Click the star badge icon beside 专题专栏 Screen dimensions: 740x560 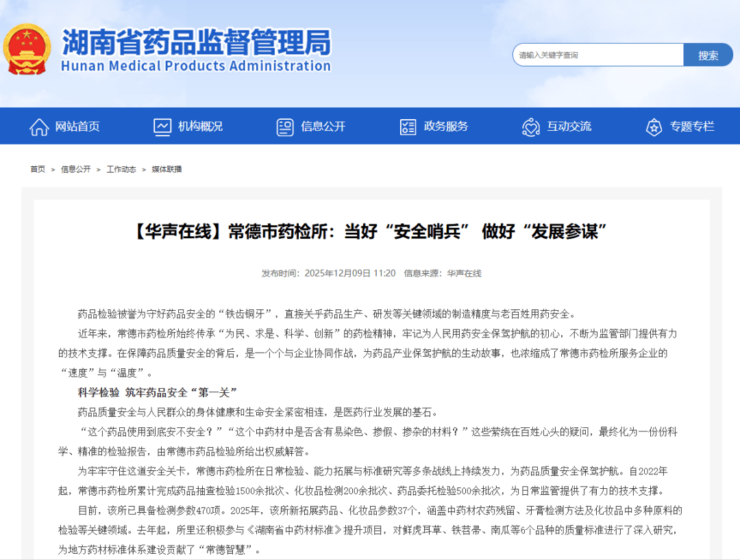[654, 127]
